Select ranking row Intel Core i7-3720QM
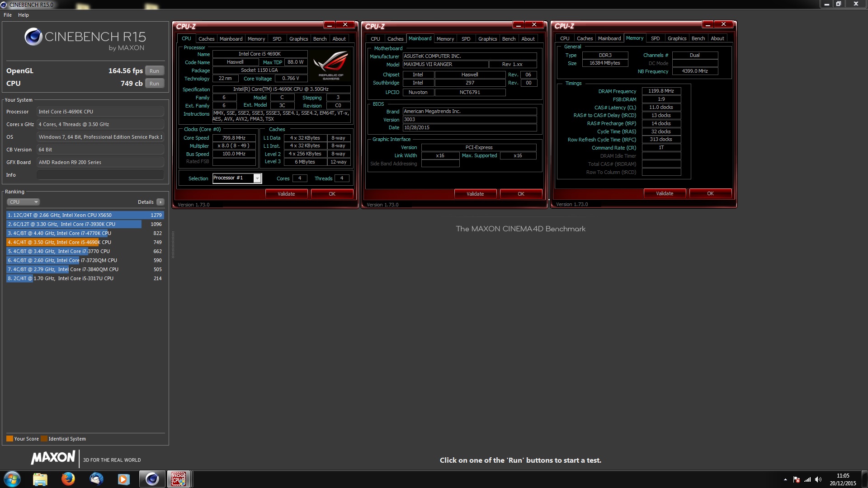 coord(85,260)
